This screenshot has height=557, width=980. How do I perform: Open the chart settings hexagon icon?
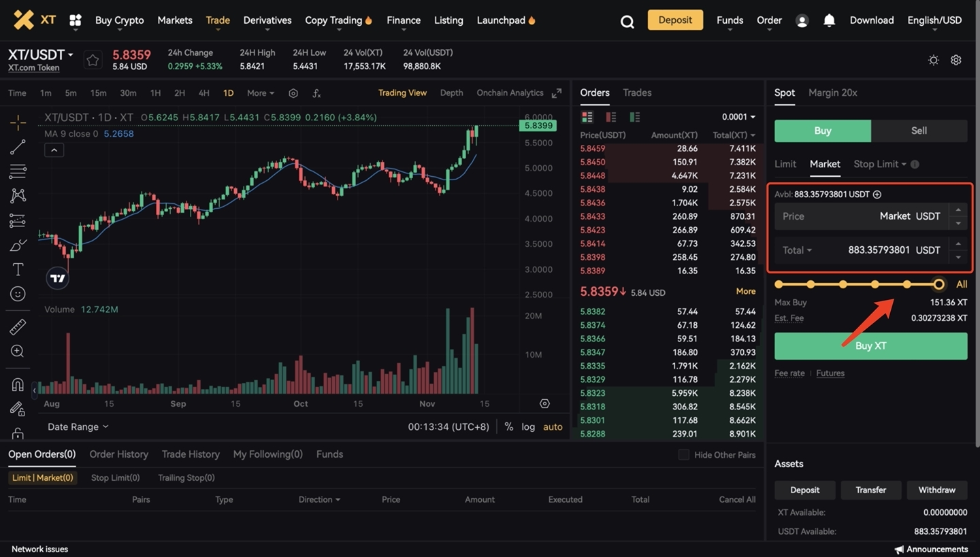coord(293,93)
